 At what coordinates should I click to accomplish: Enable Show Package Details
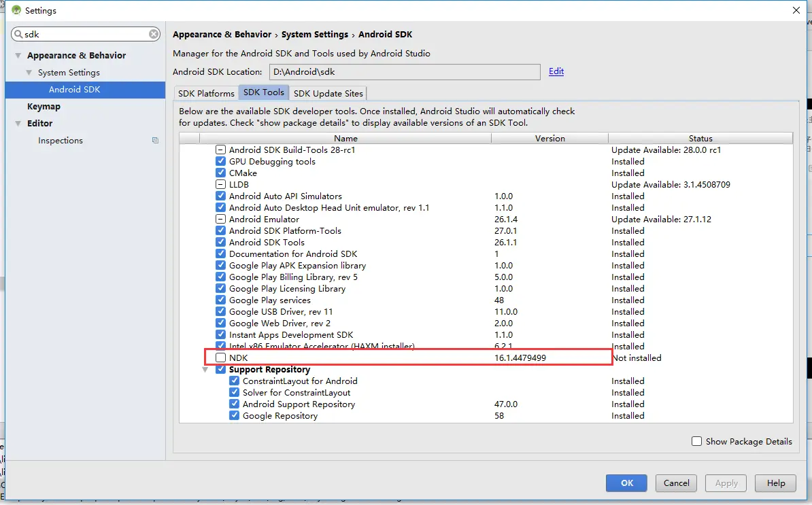(696, 441)
